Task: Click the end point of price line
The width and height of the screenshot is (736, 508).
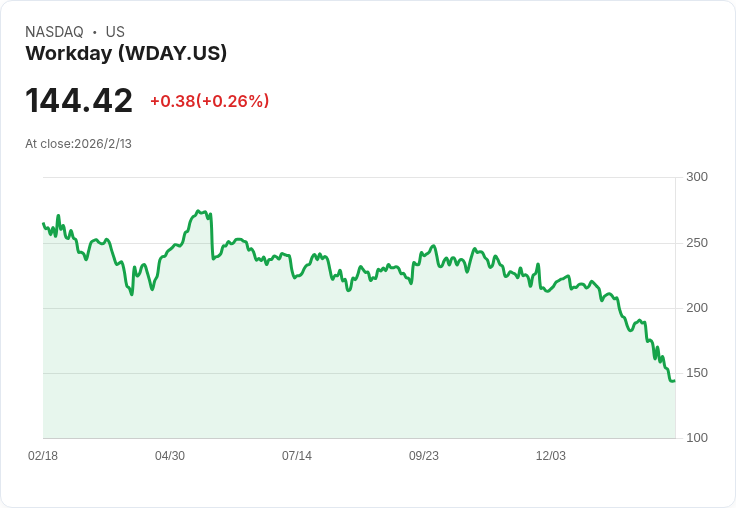Action: pos(674,380)
